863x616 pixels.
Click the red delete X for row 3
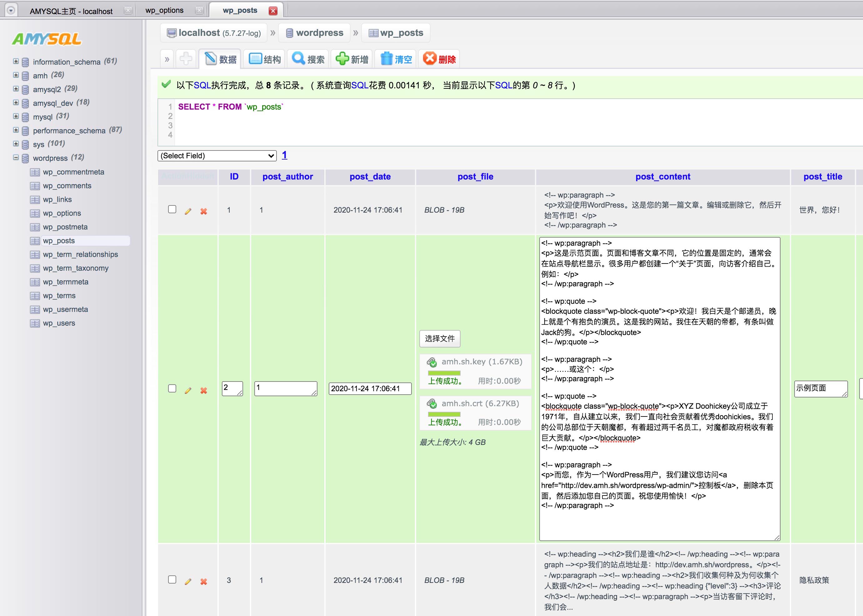[x=204, y=581]
